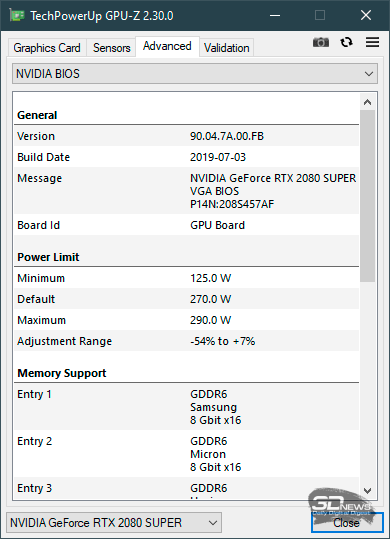
Task: Go to the Validation tab
Action: tap(226, 48)
